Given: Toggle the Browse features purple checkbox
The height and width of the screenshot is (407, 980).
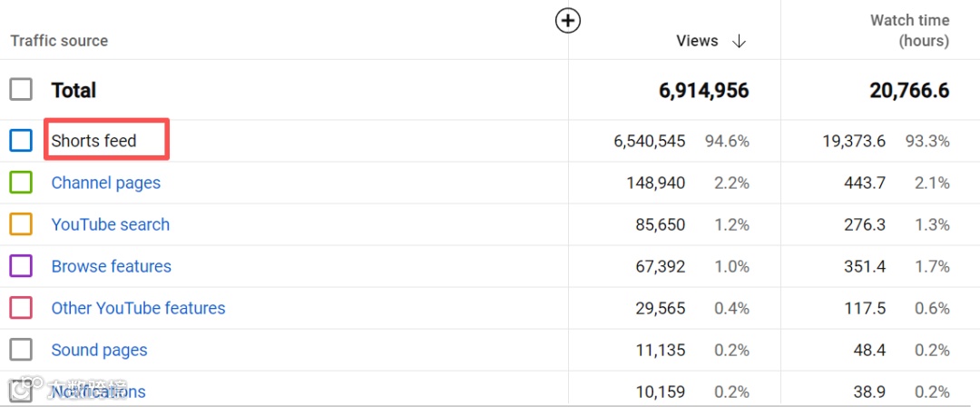Looking at the screenshot, I should point(21,266).
